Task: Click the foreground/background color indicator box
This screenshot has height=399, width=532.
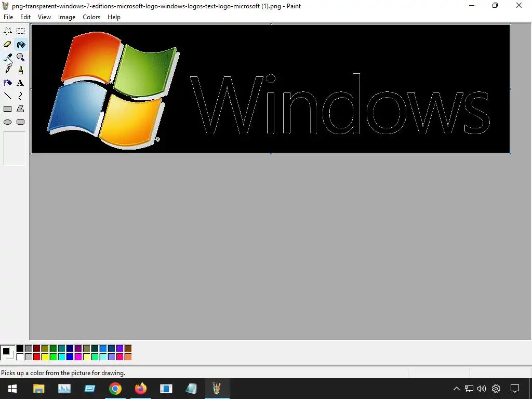Action: click(8, 353)
